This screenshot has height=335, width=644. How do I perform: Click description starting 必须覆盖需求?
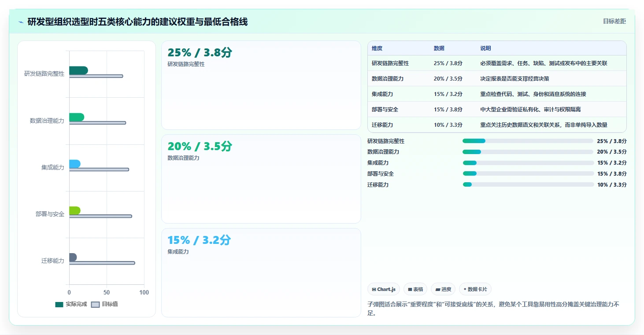(544, 63)
